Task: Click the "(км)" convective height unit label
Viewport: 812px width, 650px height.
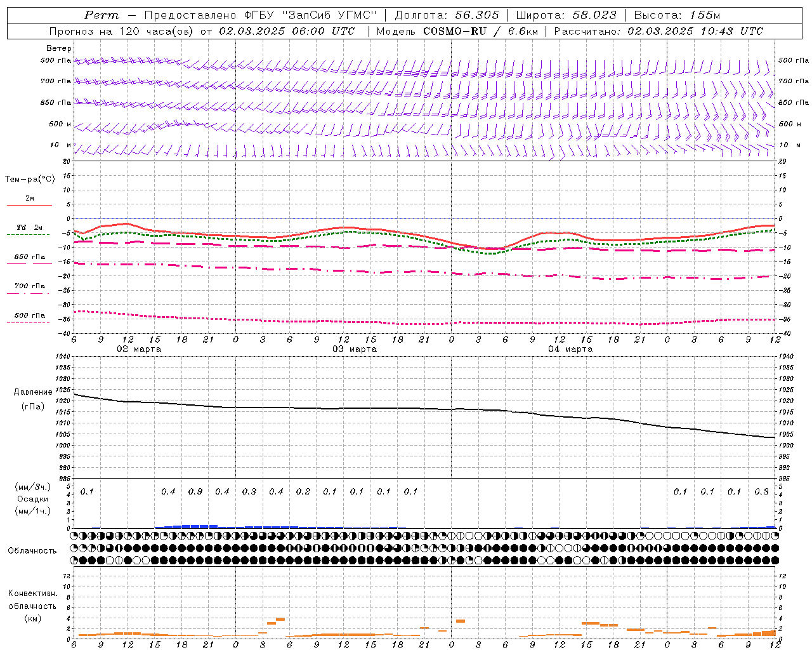Action: pos(32,618)
